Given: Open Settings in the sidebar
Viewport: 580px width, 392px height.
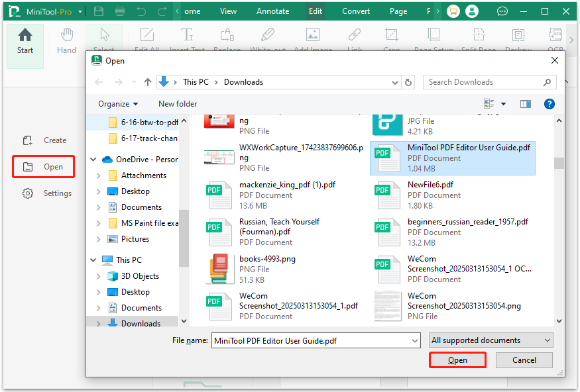Looking at the screenshot, I should [47, 193].
